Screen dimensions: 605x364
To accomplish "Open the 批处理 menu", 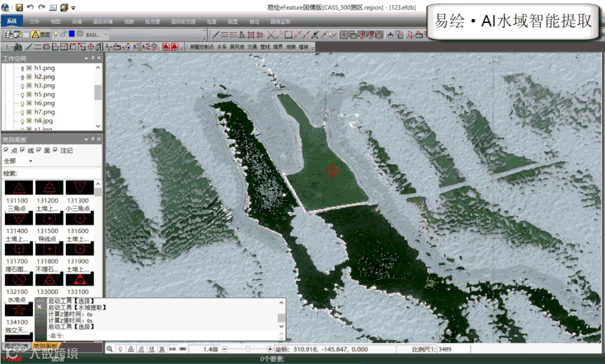I will (153, 22).
